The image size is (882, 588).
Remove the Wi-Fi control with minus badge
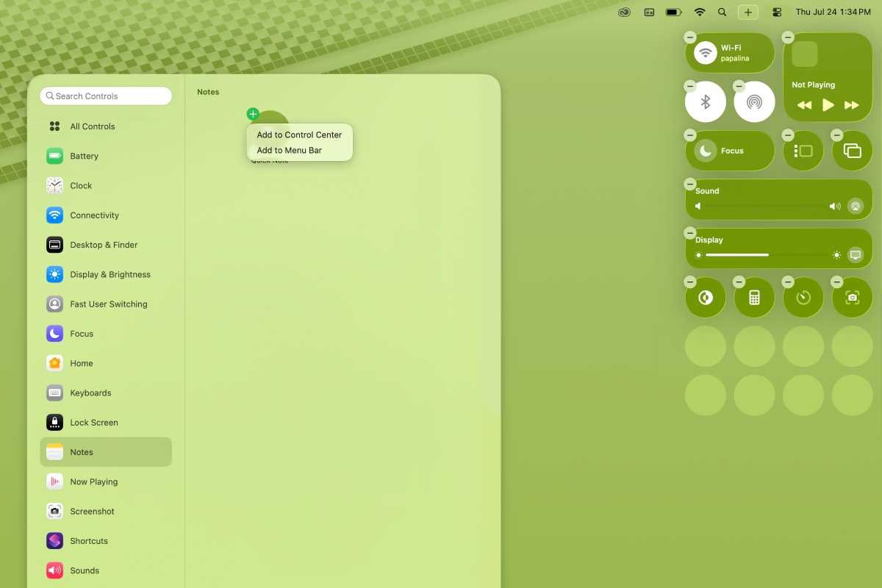pyautogui.click(x=689, y=37)
